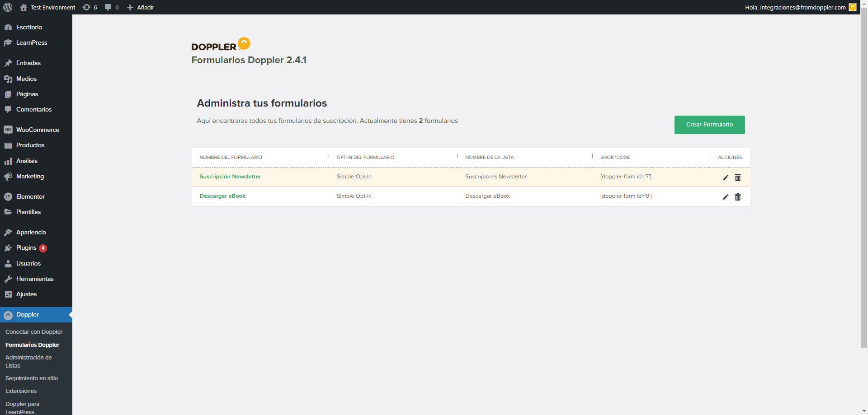Click the shortcode [doppler-form id='8']
This screenshot has height=415, width=868.
pyautogui.click(x=626, y=196)
